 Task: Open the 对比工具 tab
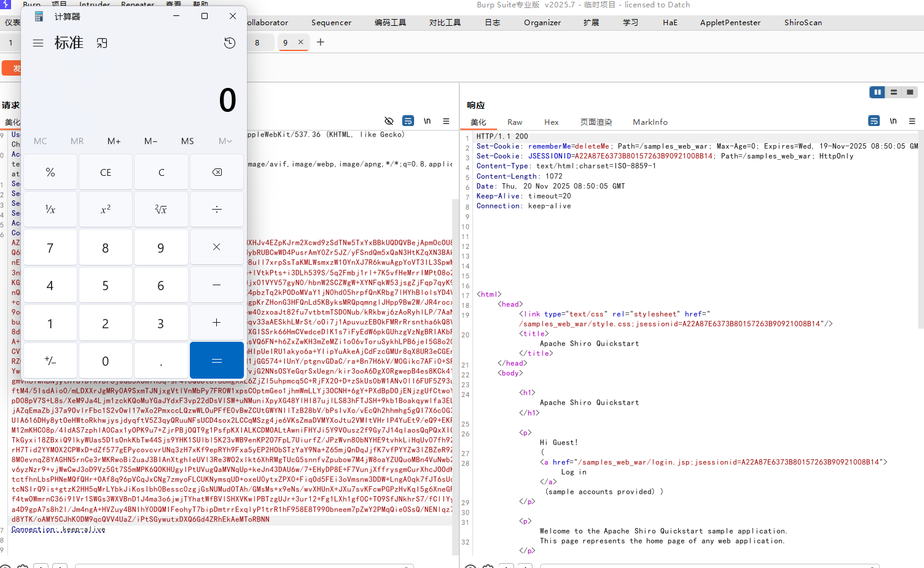[445, 23]
